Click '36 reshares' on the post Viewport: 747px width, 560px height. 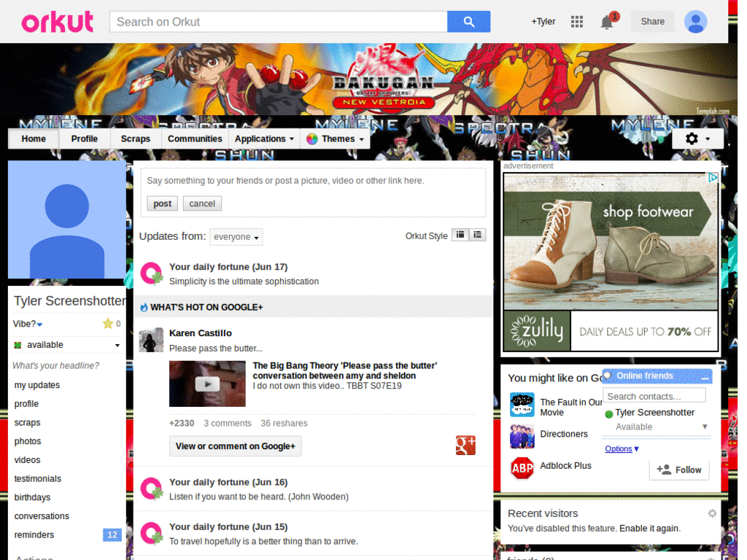[x=284, y=424]
